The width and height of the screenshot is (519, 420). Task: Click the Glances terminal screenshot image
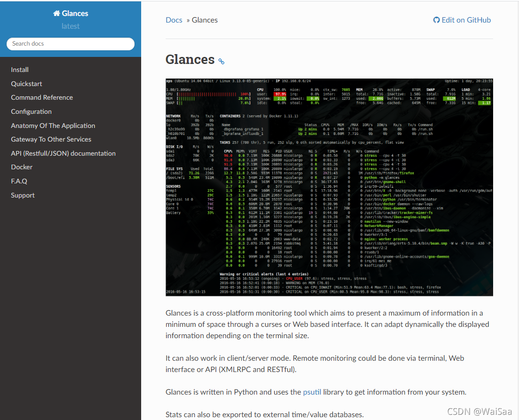[329, 187]
